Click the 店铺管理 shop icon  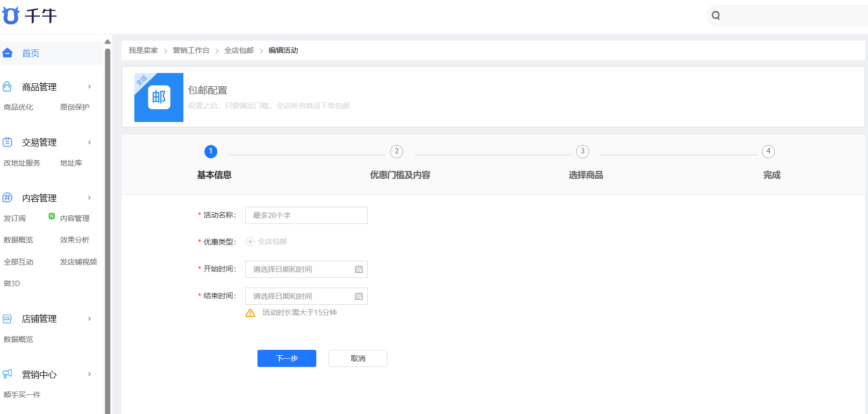(7, 318)
